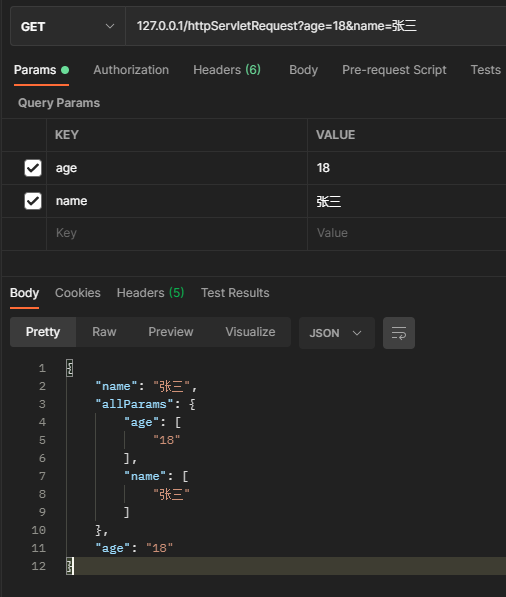Viewport: 506px width, 597px height.
Task: Click the empty Value placeholder field
Action: (x=407, y=233)
